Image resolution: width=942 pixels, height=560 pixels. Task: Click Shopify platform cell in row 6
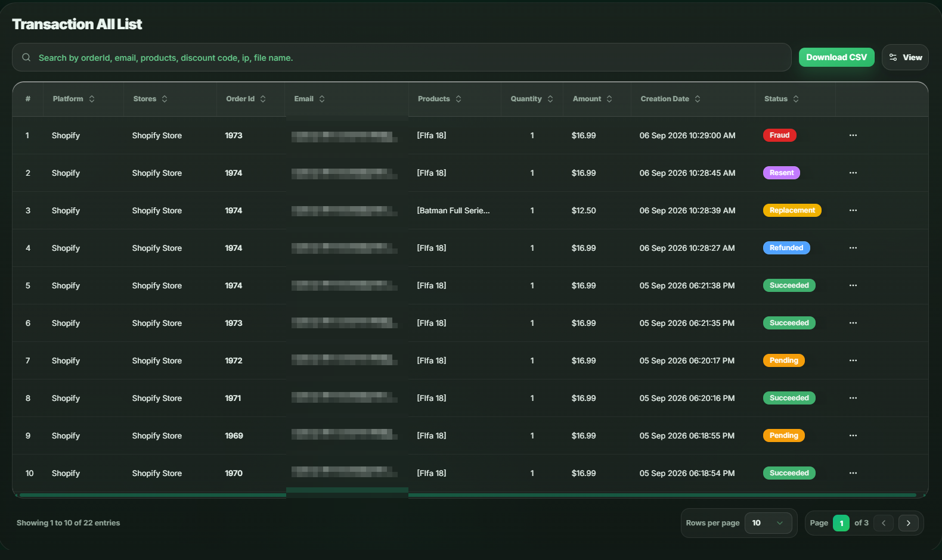pyautogui.click(x=66, y=323)
